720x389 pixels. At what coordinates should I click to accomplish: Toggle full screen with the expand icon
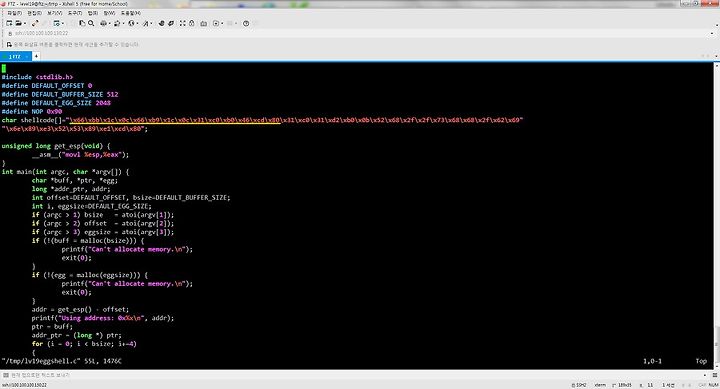pos(182,23)
